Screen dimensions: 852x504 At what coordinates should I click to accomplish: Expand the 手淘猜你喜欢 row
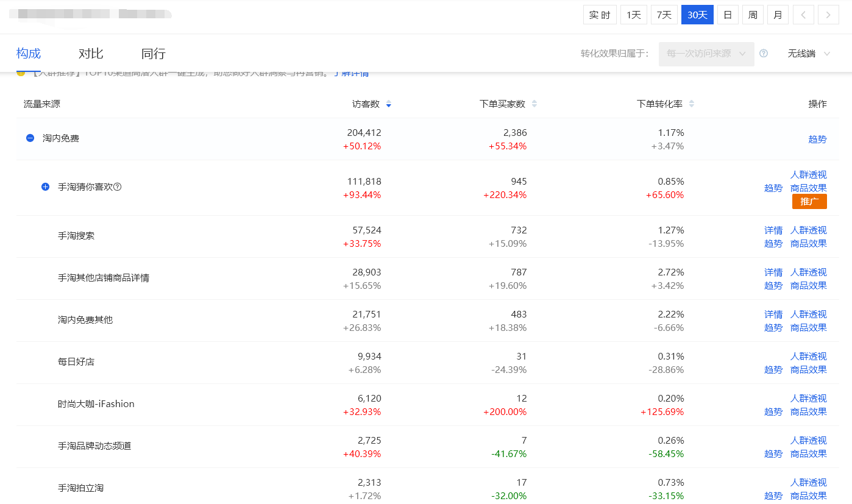click(x=44, y=186)
